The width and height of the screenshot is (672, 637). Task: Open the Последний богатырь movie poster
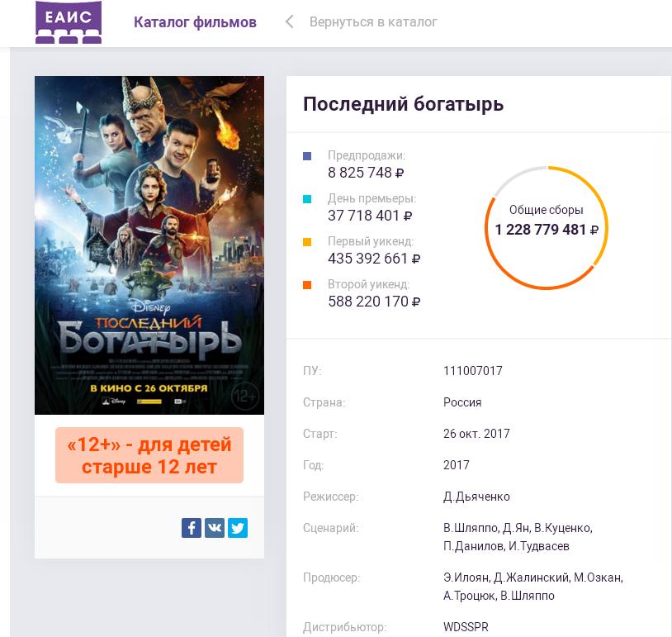pyautogui.click(x=149, y=245)
